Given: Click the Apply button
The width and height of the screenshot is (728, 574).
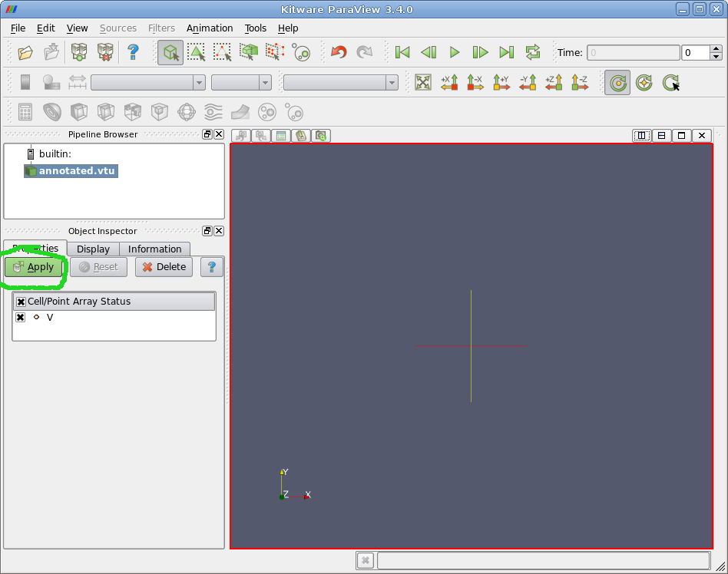Looking at the screenshot, I should [x=33, y=267].
